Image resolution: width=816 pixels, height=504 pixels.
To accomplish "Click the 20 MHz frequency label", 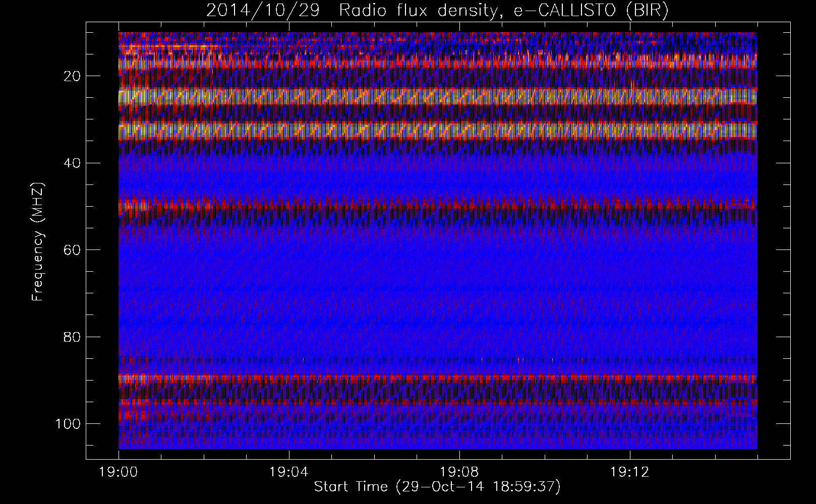I will 72,76.
